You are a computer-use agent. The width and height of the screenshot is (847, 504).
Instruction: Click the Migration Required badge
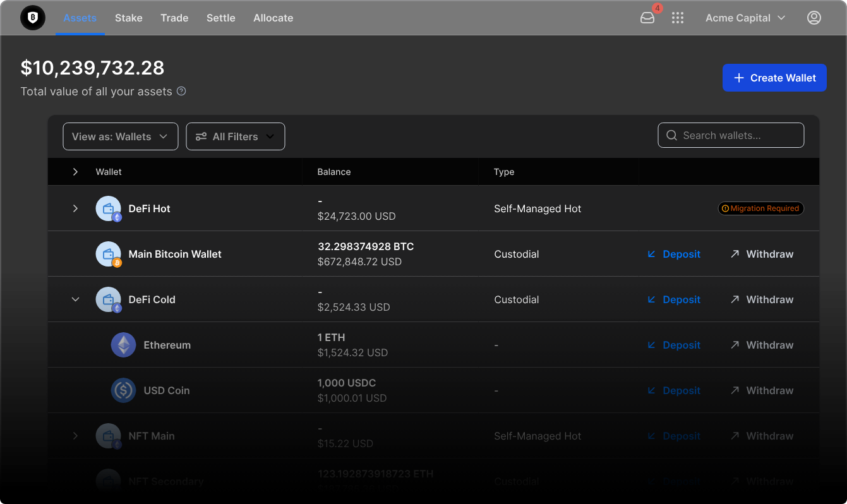click(x=760, y=208)
